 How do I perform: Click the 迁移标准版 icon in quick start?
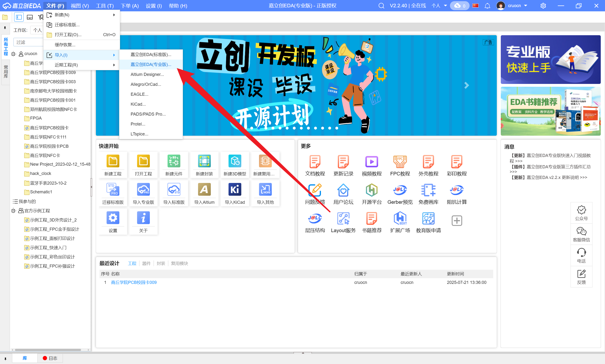point(113,190)
